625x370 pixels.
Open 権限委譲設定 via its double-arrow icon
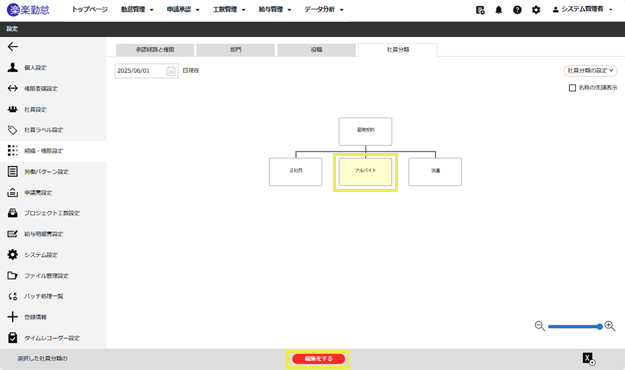[13, 88]
